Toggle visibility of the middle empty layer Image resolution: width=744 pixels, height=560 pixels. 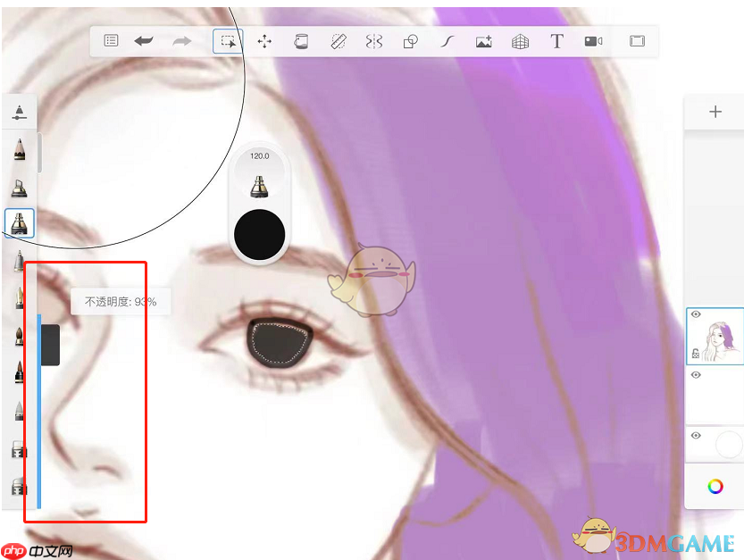pos(696,376)
